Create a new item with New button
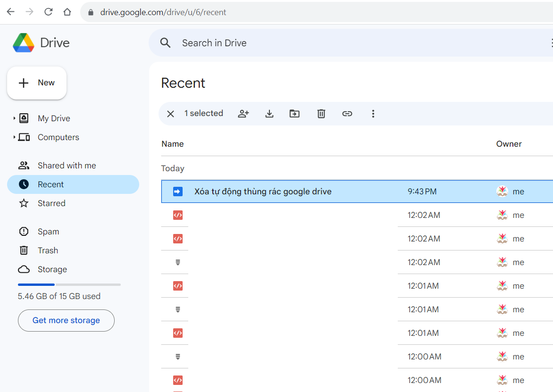This screenshot has width=553, height=392. (x=37, y=83)
